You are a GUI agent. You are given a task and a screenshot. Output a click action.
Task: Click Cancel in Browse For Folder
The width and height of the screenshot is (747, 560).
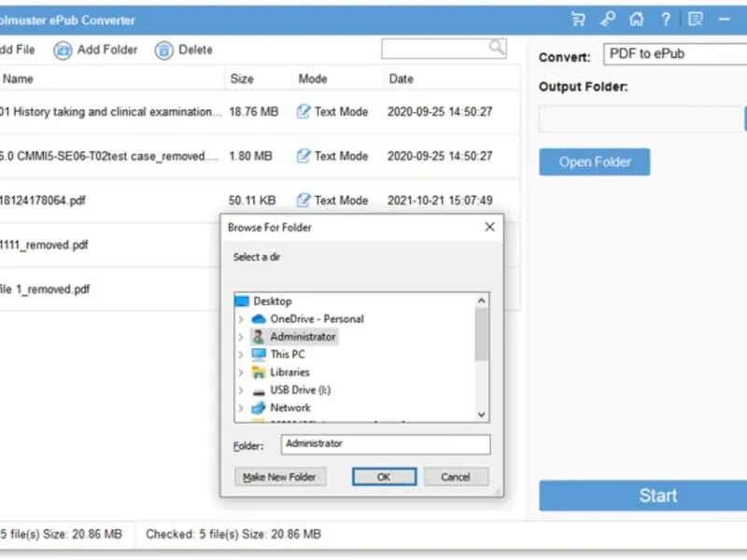click(x=456, y=477)
